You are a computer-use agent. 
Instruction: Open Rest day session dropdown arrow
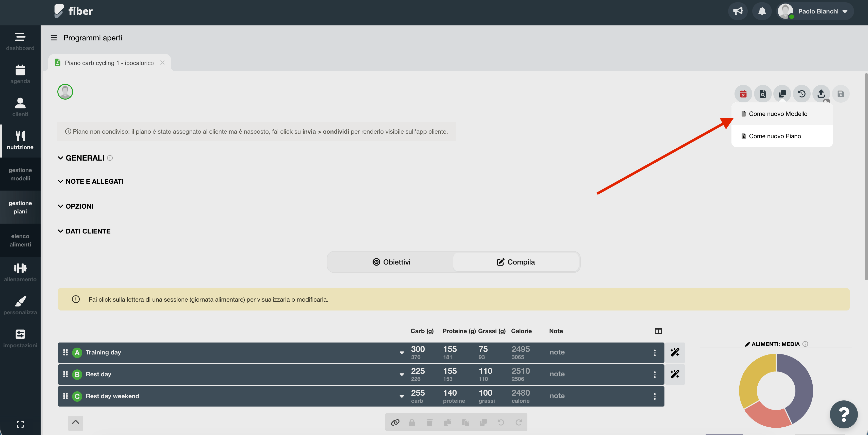(402, 375)
